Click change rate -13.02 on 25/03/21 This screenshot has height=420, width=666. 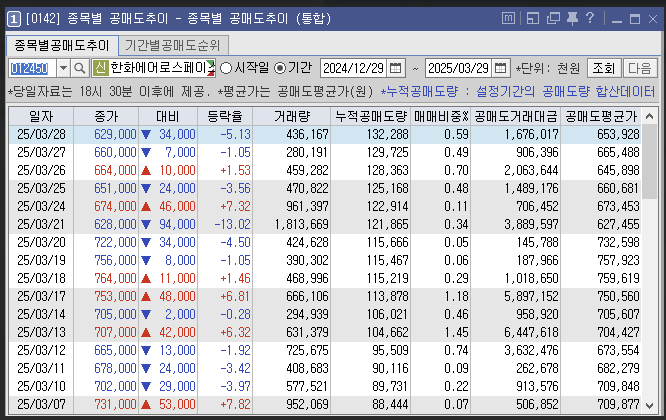[232, 224]
